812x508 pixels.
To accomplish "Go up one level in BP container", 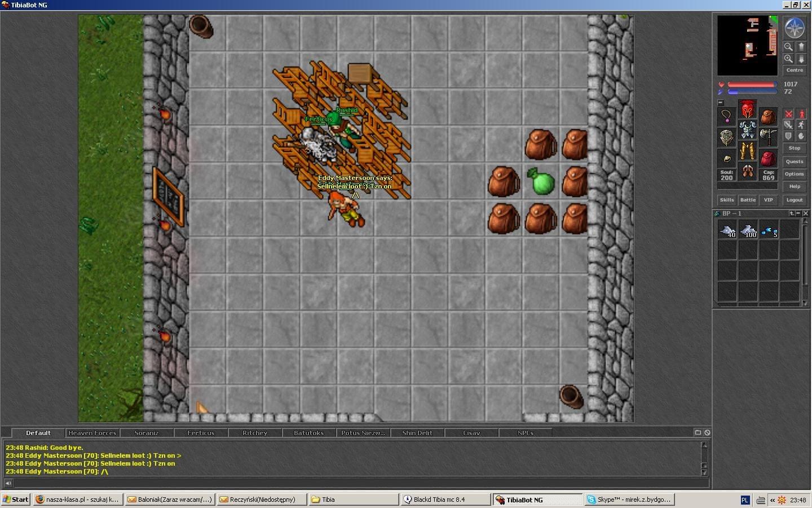I will [792, 213].
